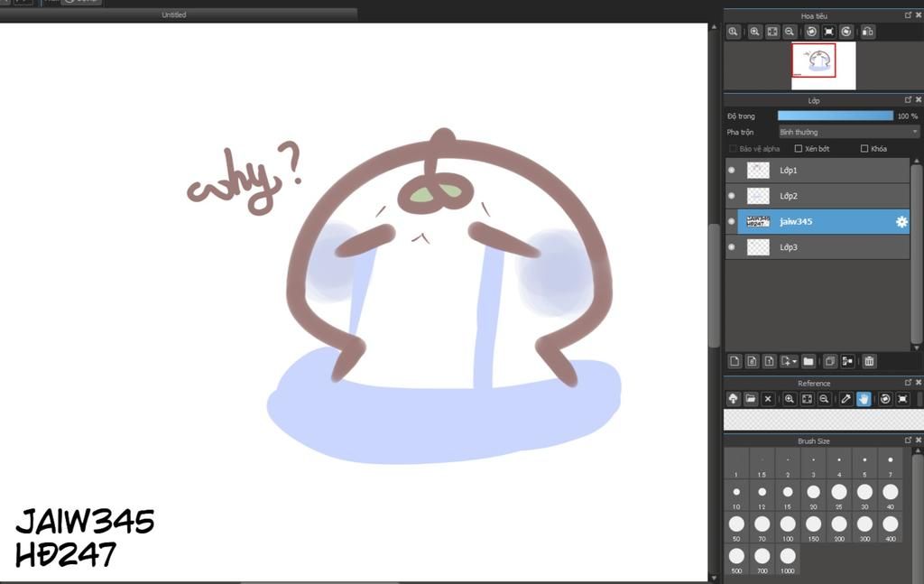Undock the Brush Size panel

[908, 440]
